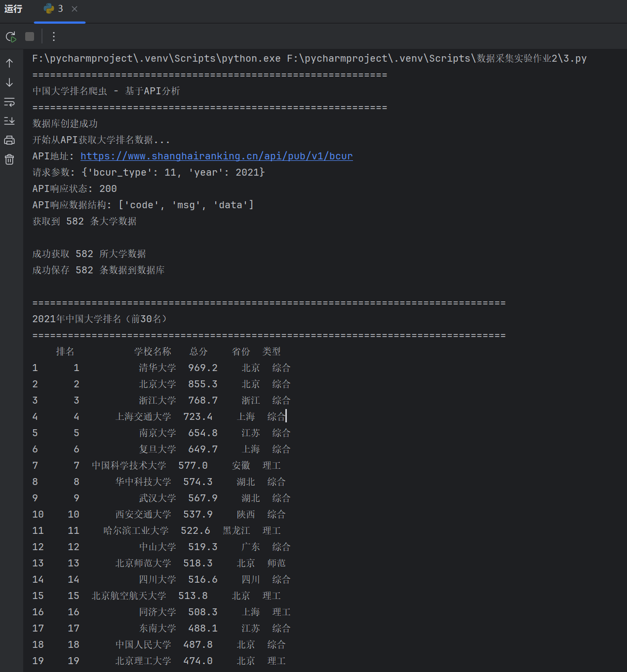Toggle scroll to end of output
This screenshot has width=627, height=672.
click(9, 121)
